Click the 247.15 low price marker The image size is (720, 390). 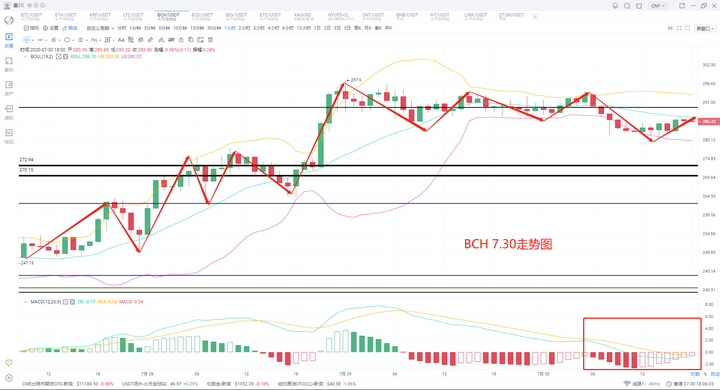tap(26, 263)
